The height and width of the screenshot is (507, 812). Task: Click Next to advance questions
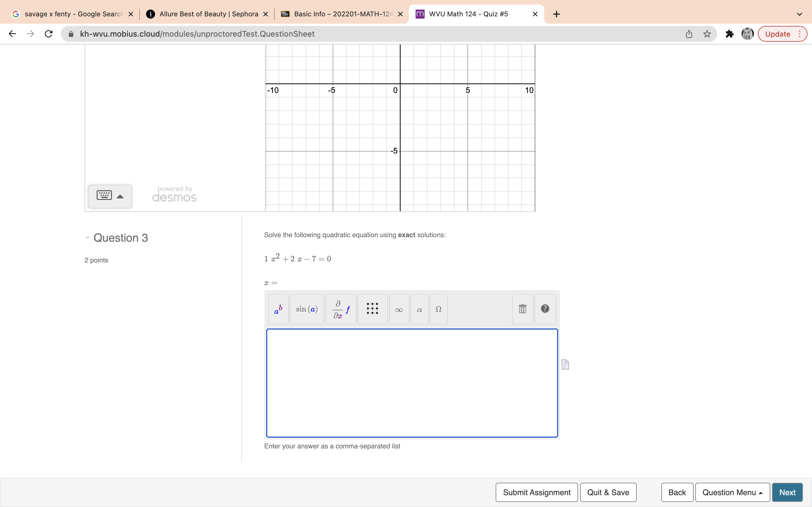(x=787, y=492)
